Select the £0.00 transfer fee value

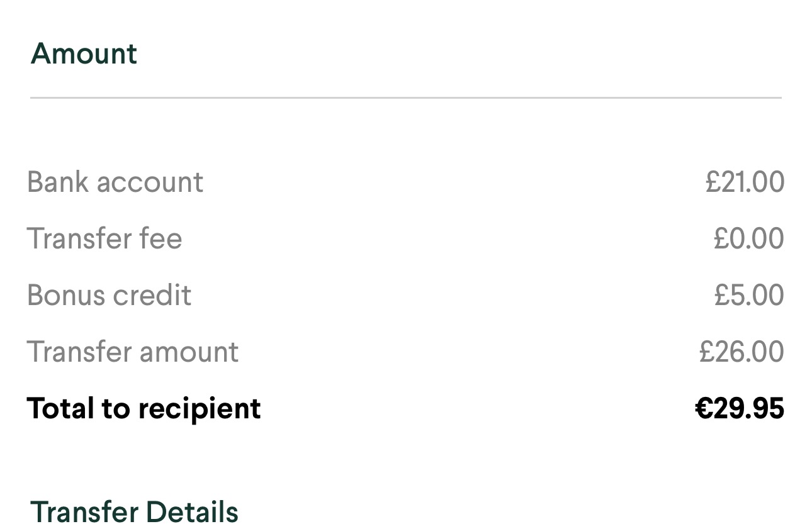[748, 238]
